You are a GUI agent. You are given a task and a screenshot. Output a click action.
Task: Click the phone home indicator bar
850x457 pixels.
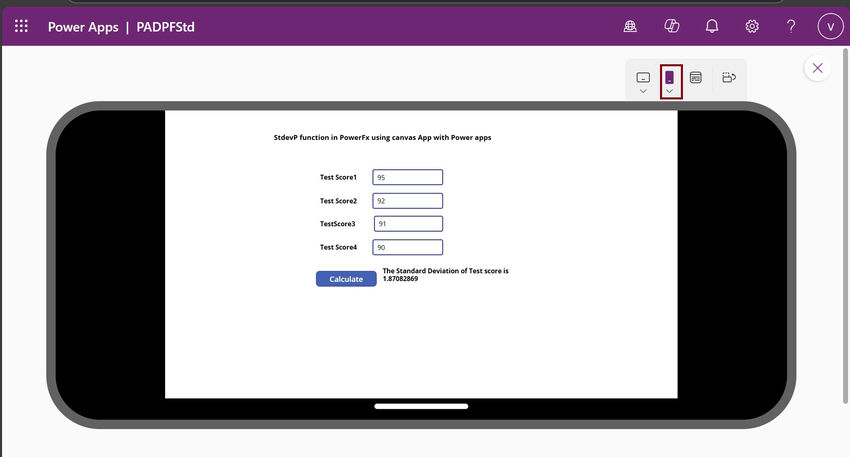(421, 406)
